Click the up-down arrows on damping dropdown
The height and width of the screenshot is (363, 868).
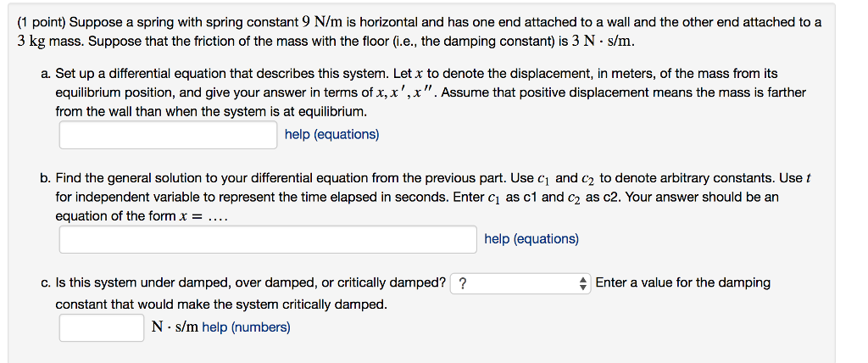[582, 283]
